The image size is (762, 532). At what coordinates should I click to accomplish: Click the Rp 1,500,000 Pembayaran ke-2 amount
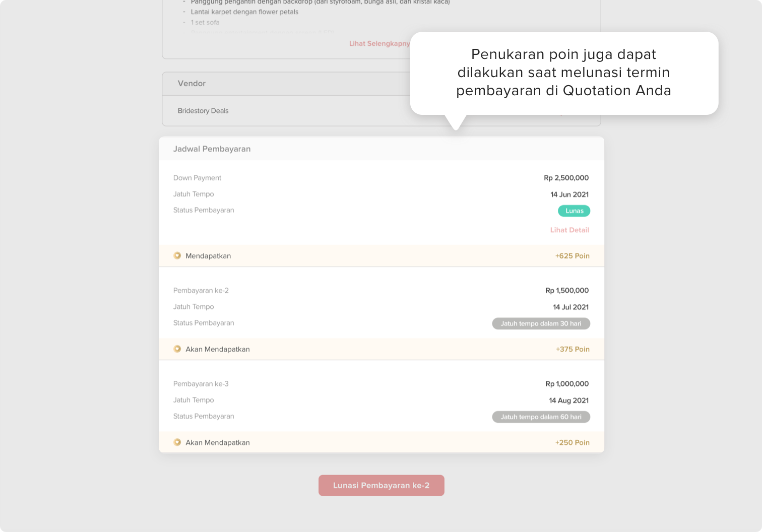567,291
